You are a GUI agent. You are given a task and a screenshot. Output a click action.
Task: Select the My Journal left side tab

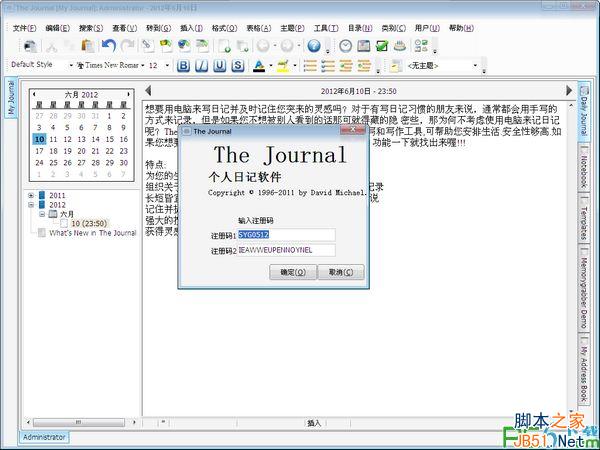[11, 97]
